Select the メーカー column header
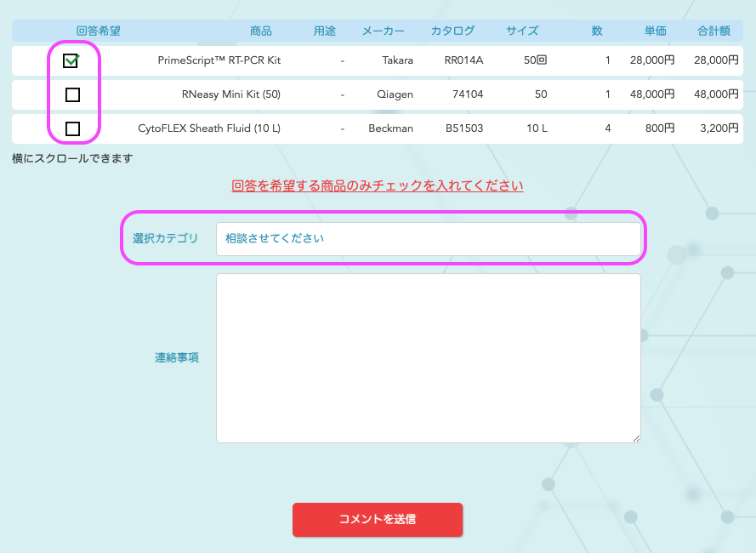The image size is (756, 553). tap(383, 31)
